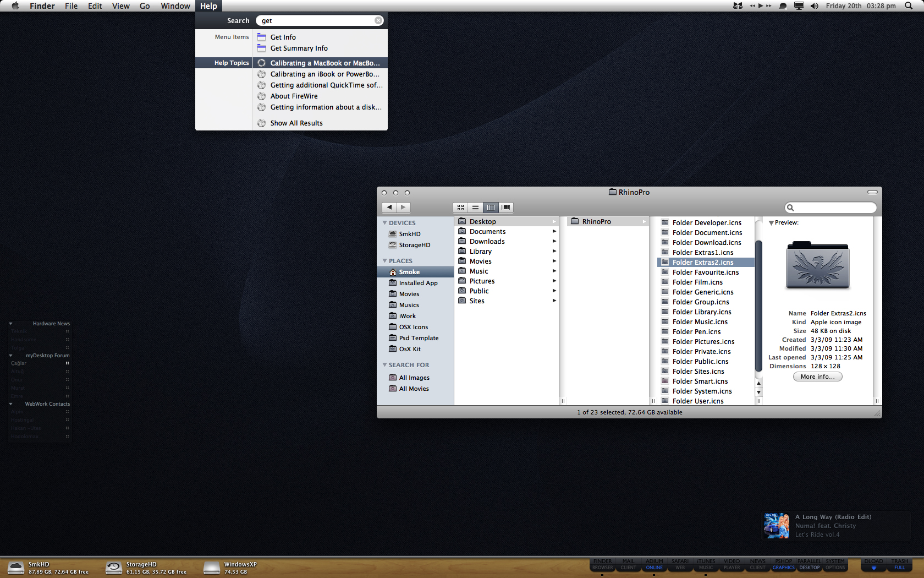Expand the Pictures folder arrow
The image size is (924, 578).
[554, 281]
